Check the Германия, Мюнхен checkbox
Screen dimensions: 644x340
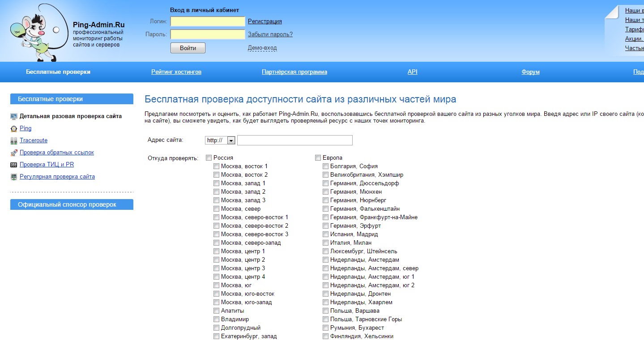point(326,192)
